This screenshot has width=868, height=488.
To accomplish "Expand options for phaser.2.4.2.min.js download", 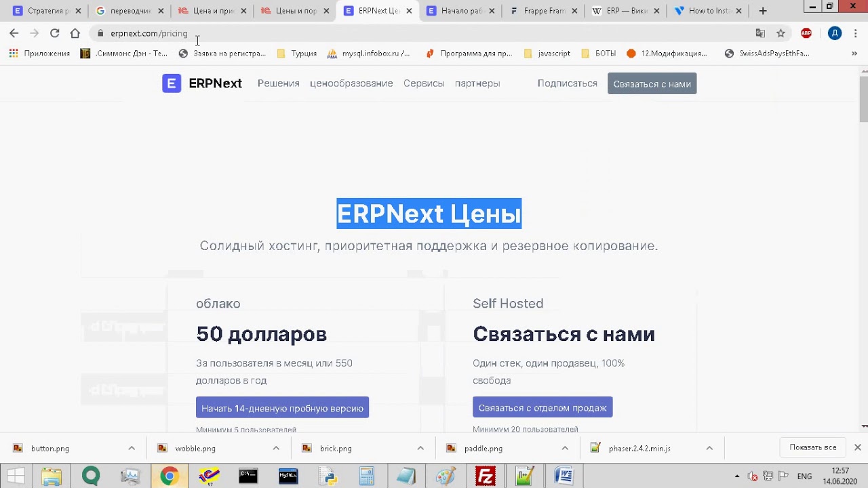I will (709, 448).
